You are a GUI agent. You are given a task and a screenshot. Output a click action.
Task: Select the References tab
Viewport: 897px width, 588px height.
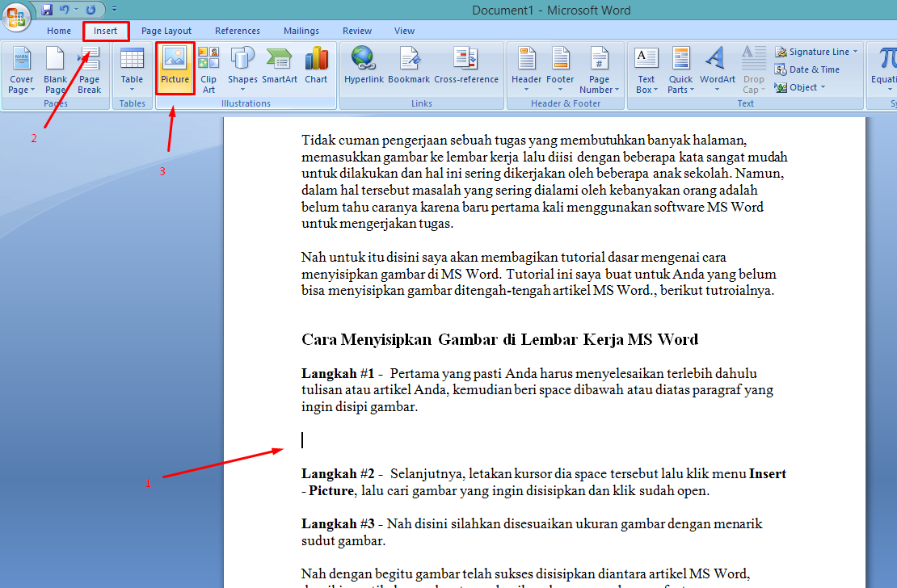[x=238, y=31]
